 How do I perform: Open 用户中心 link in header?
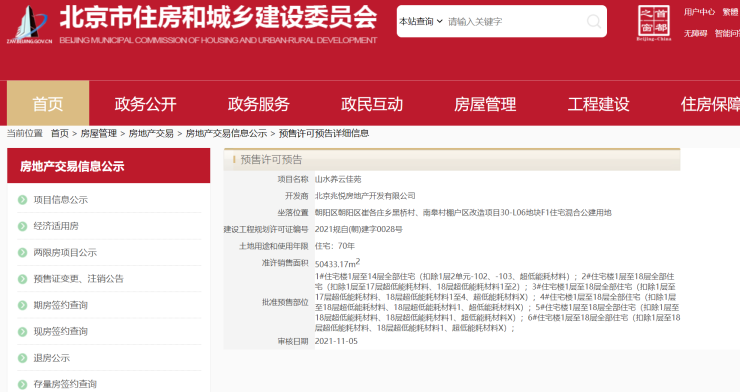pos(699,12)
